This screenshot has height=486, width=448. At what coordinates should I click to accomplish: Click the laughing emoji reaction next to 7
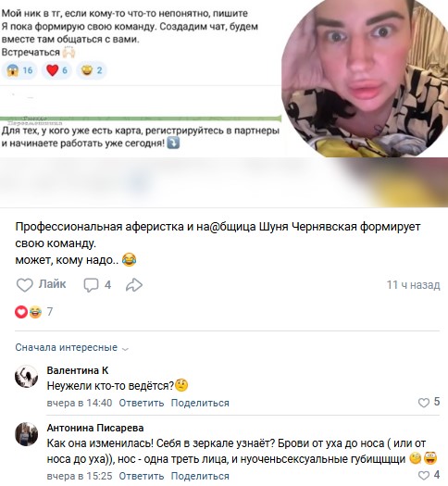click(35, 311)
